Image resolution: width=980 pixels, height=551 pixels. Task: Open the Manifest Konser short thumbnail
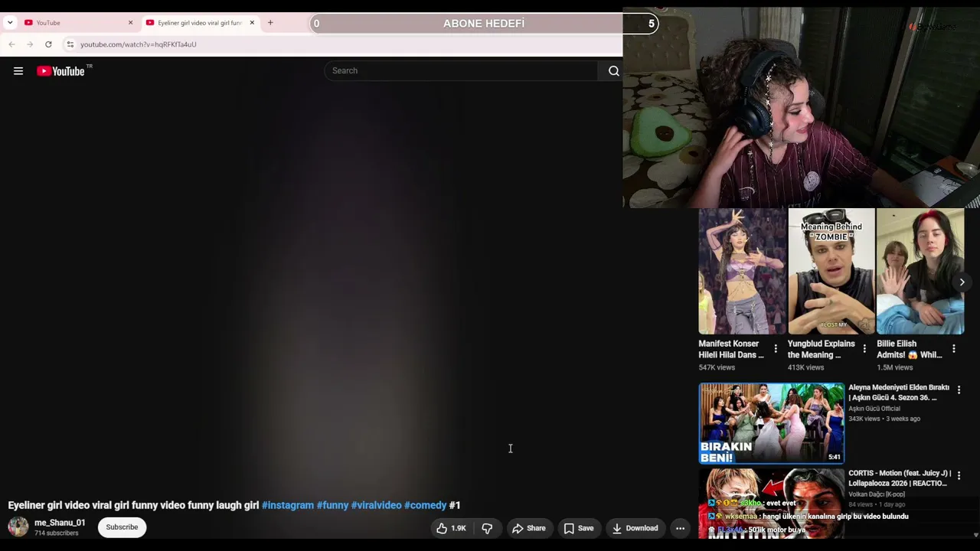click(742, 272)
